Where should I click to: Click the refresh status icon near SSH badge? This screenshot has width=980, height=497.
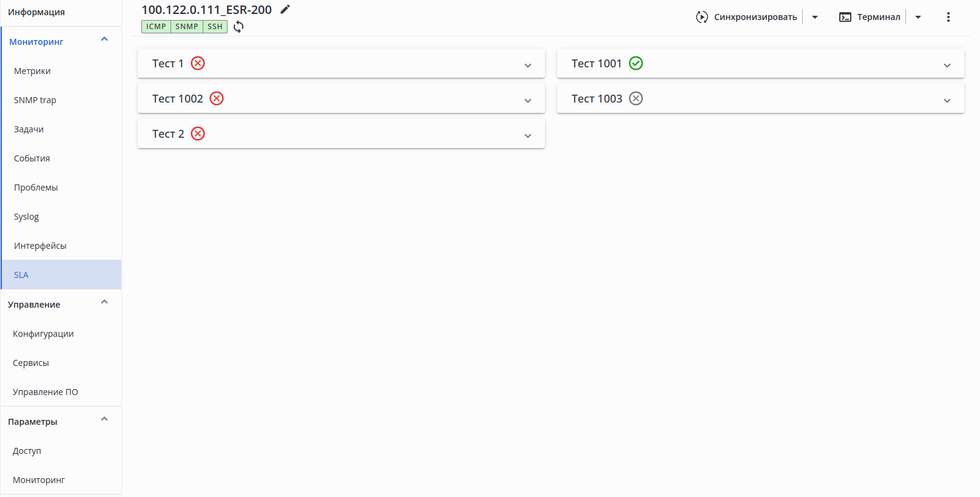tap(238, 27)
